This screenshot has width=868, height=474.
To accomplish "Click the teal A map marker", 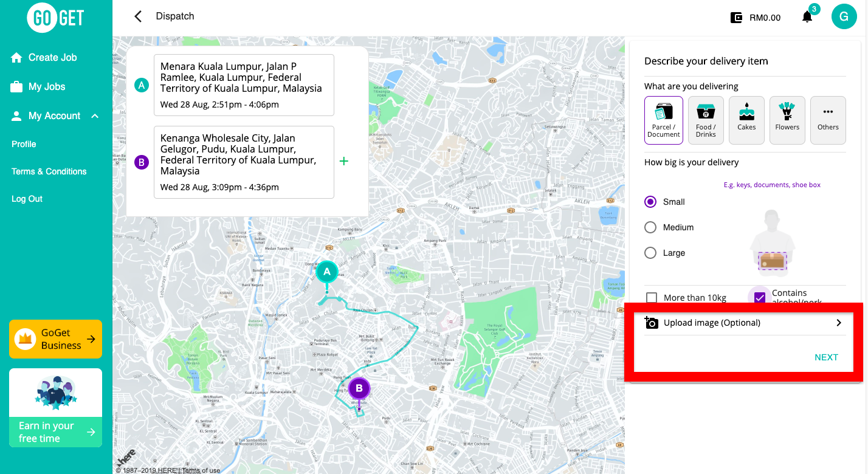I will (x=327, y=273).
